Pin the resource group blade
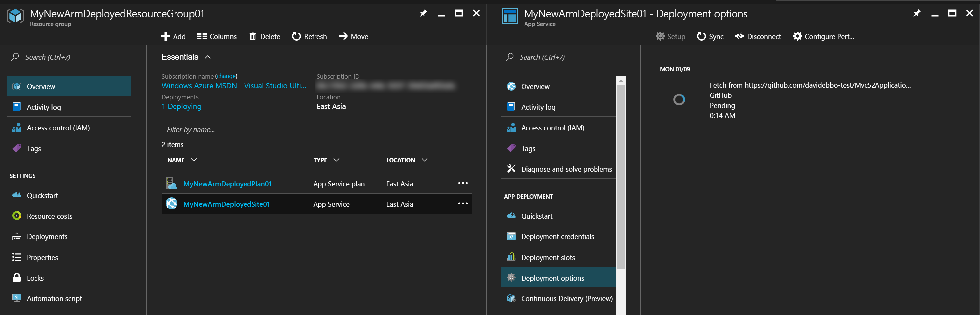 pyautogui.click(x=423, y=13)
